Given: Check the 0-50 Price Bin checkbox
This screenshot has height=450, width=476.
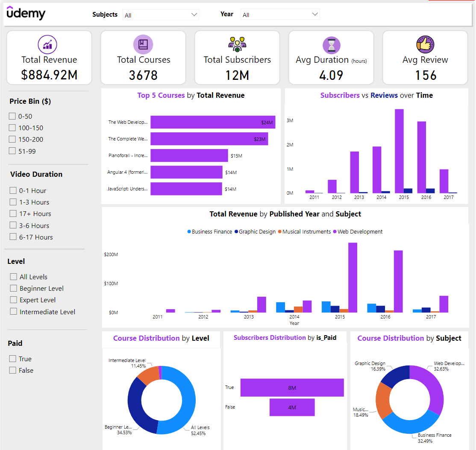Looking at the screenshot, I should 12,116.
